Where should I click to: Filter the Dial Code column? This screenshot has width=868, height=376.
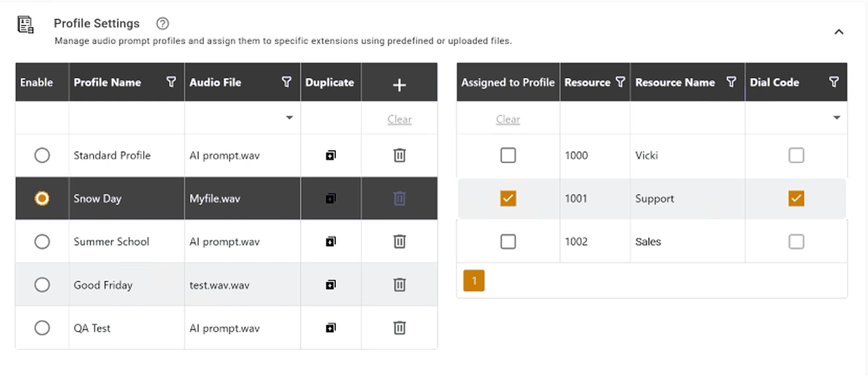click(834, 82)
